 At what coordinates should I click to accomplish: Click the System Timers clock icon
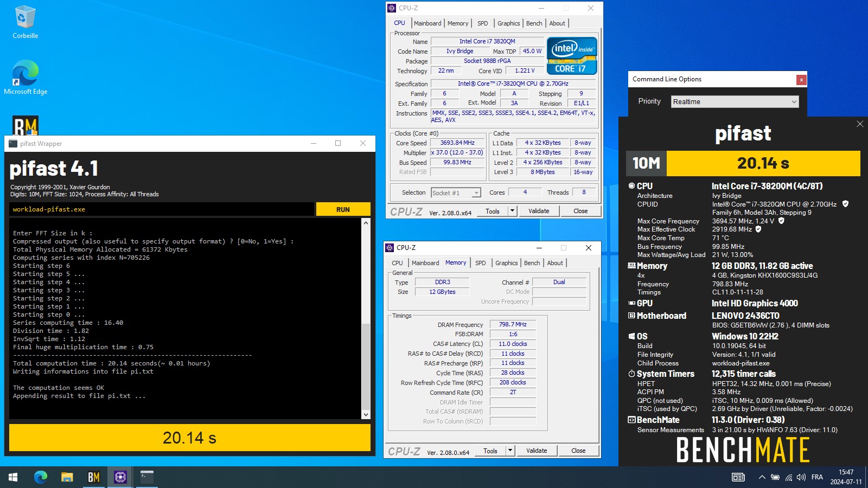(631, 374)
